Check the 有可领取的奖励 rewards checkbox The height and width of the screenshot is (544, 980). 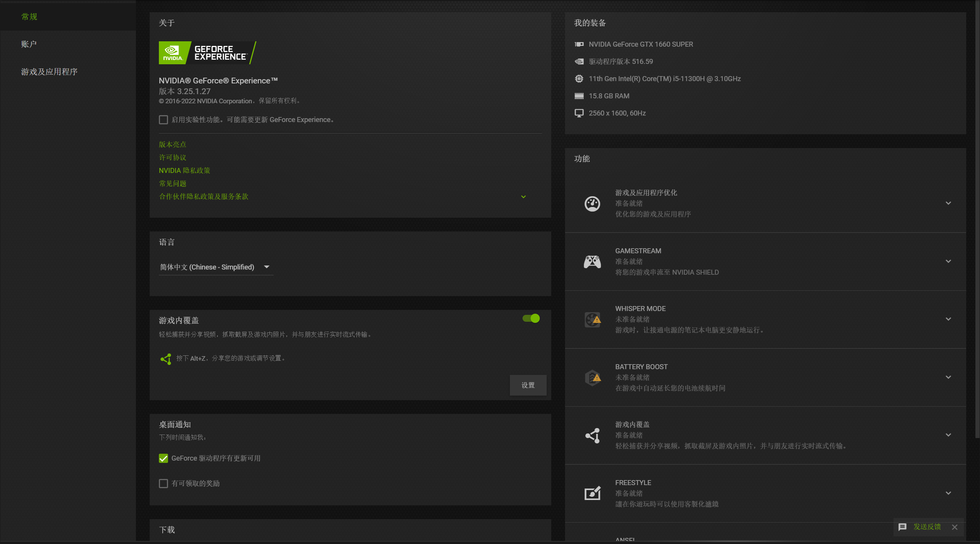(x=163, y=484)
